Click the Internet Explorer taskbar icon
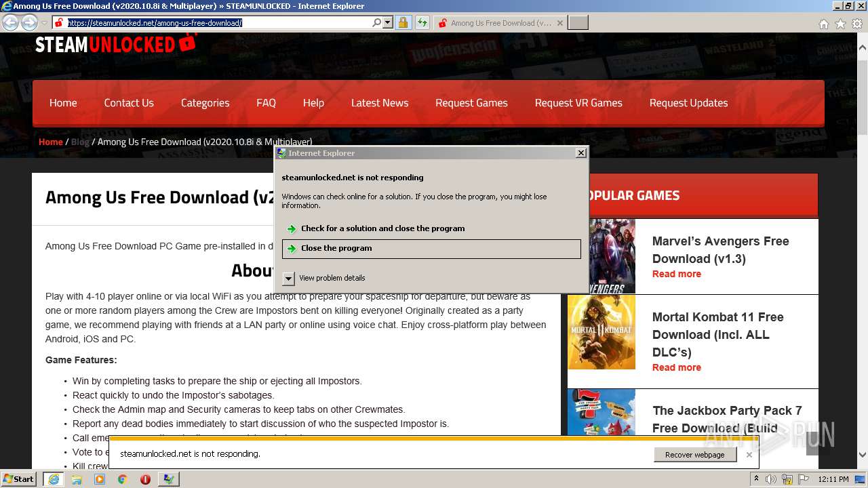 (54, 479)
